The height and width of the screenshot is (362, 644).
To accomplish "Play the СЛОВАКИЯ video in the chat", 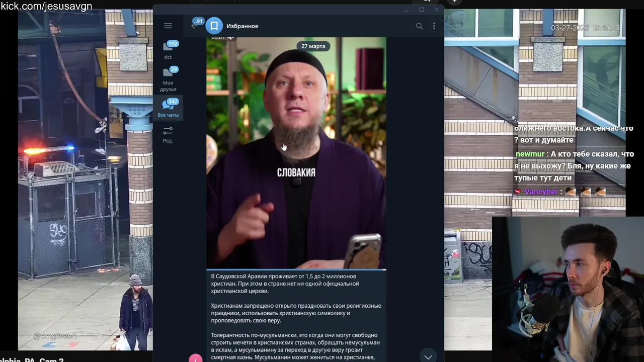I will [296, 153].
